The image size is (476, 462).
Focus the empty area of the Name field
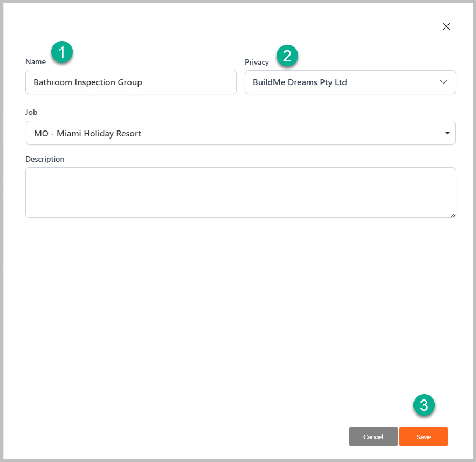point(189,82)
